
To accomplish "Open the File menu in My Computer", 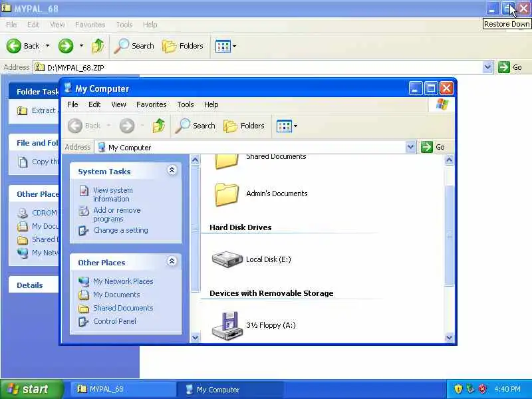I will pos(72,104).
